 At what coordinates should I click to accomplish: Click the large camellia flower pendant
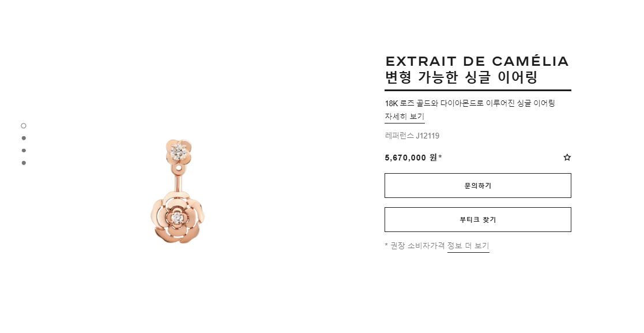(178, 216)
